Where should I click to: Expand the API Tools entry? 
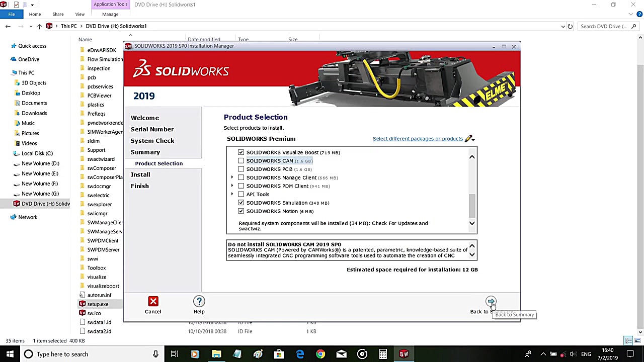pyautogui.click(x=232, y=194)
